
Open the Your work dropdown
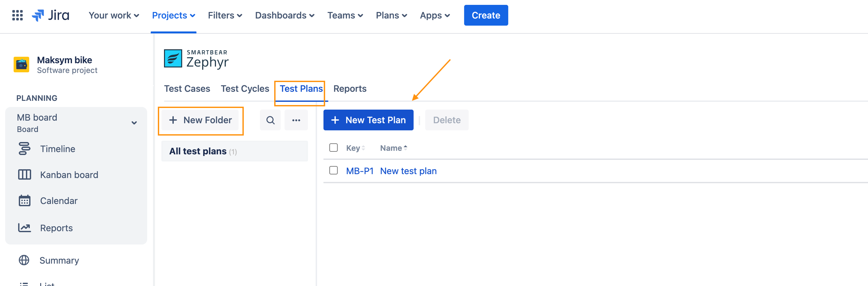click(x=114, y=16)
